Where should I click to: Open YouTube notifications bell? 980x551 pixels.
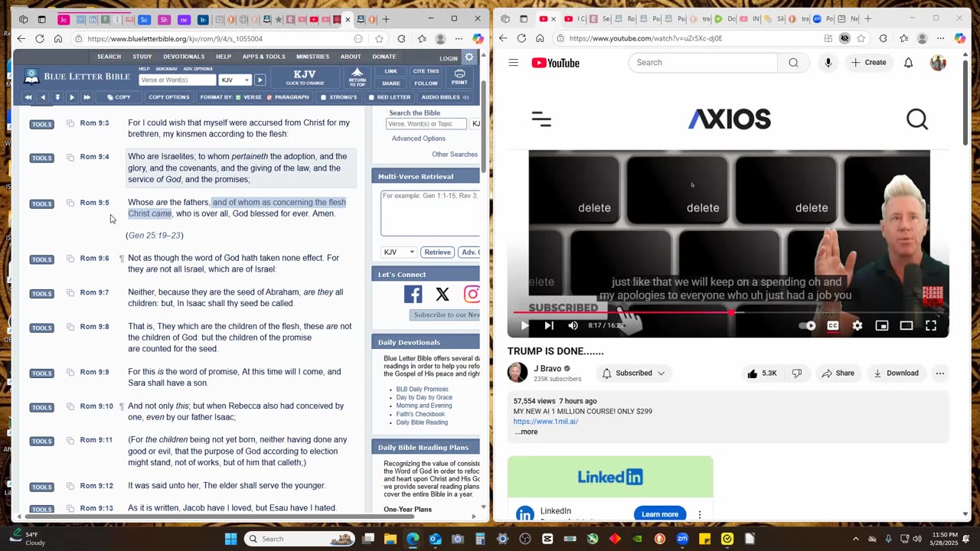coord(908,63)
